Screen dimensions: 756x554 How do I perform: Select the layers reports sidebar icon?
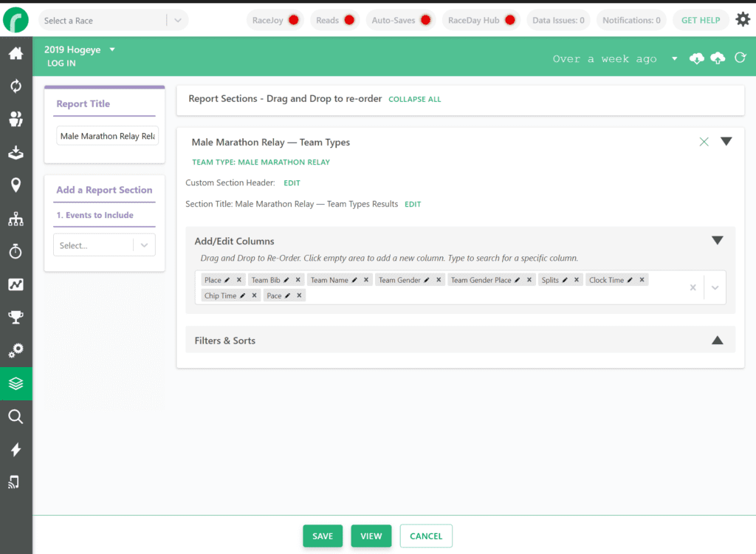pos(16,383)
